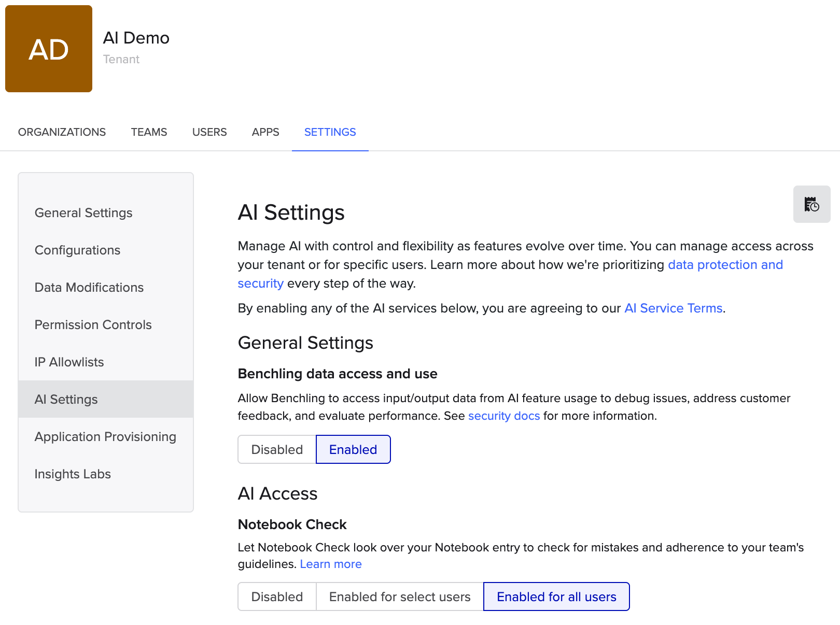Select Enabled for select users option
The height and width of the screenshot is (625, 840).
point(400,596)
